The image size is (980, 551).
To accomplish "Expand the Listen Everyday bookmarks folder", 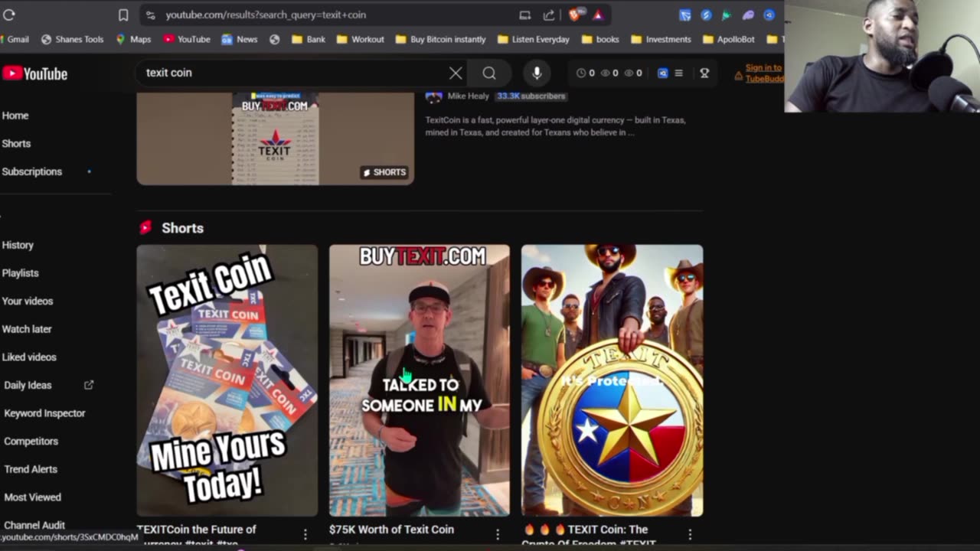I will (533, 39).
